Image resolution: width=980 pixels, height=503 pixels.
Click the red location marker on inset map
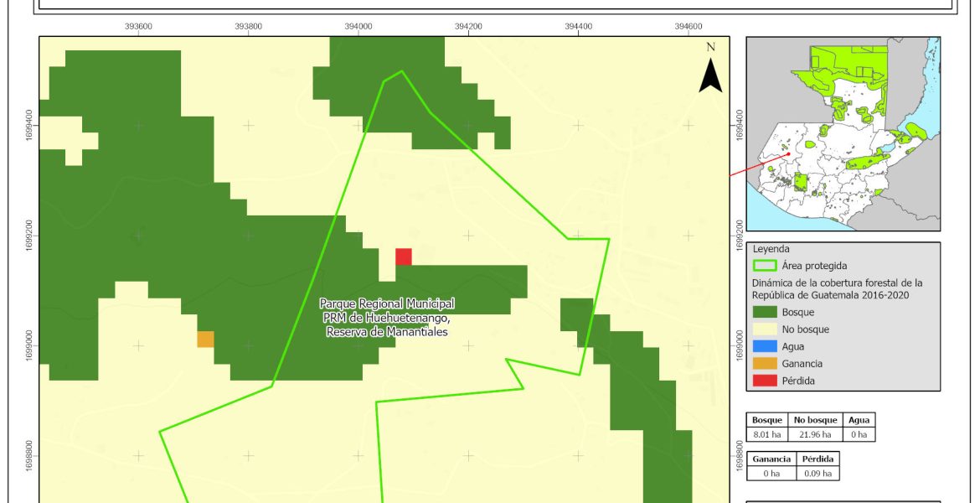tap(788, 154)
